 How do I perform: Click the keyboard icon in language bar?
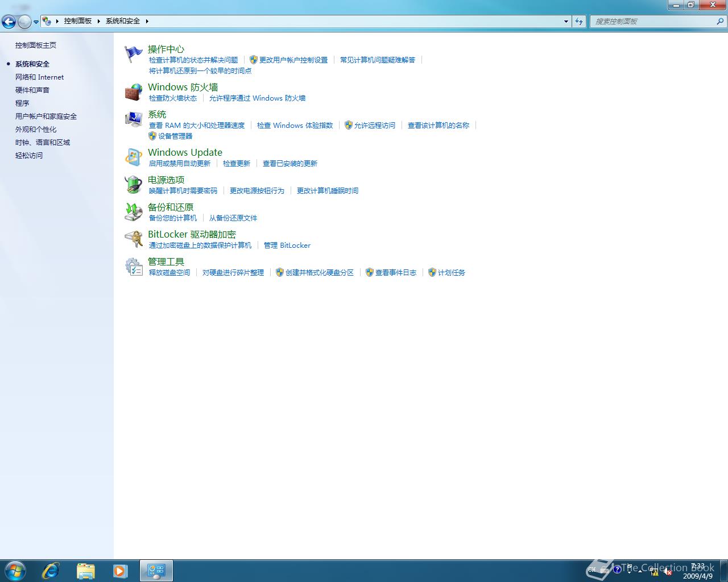604,570
